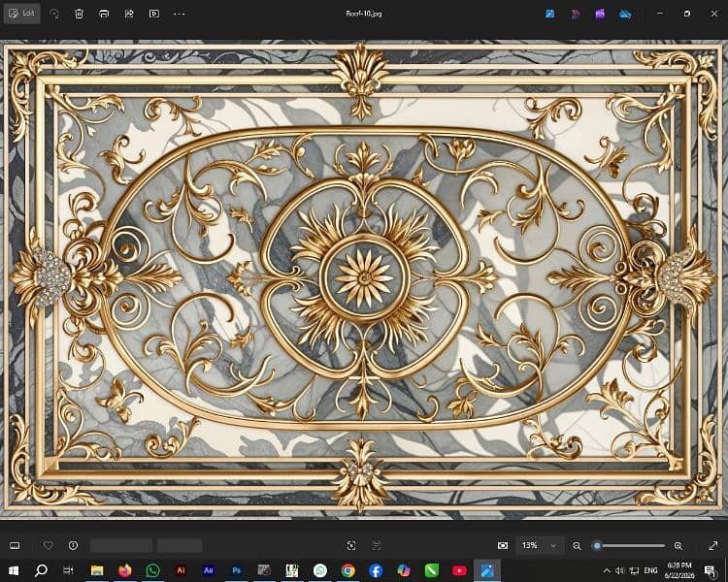Zoom out using the minus magnifier
The image size is (728, 582).
click(577, 546)
